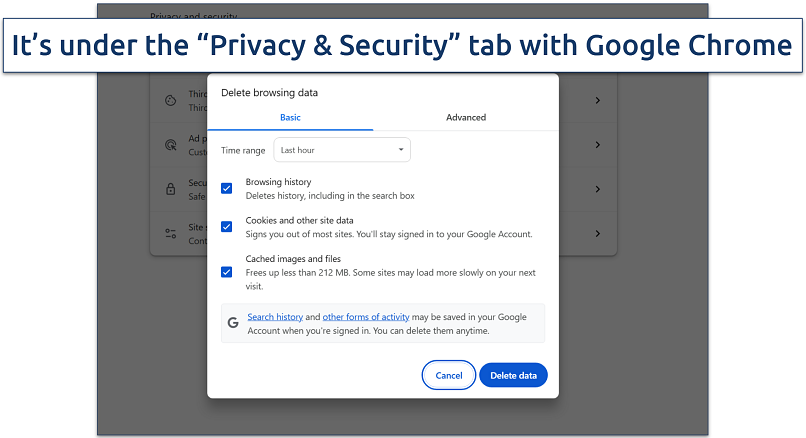Viewport: 806px width, 438px height.
Task: Toggle Cookies and other site data checkbox
Action: click(x=227, y=226)
